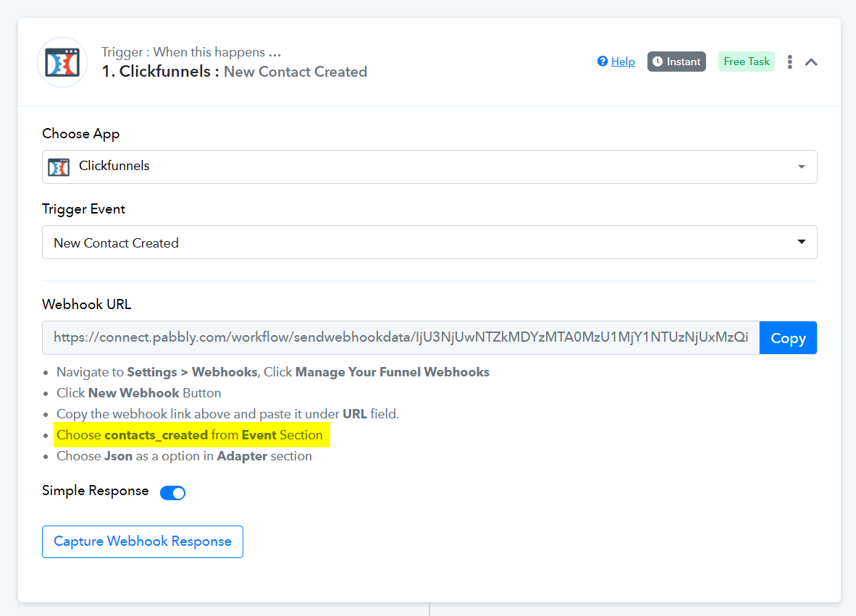Click the "Click New Webhook Button" instruction
856x616 pixels.
(x=138, y=393)
